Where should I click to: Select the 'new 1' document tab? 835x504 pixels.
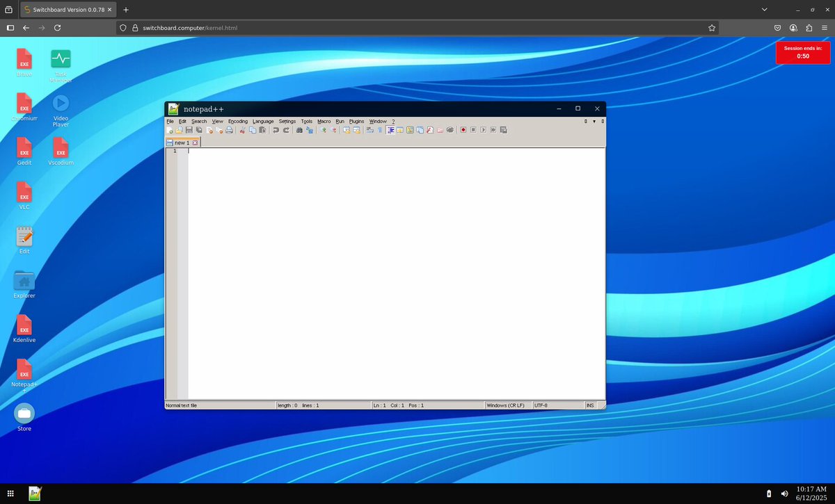(182, 143)
